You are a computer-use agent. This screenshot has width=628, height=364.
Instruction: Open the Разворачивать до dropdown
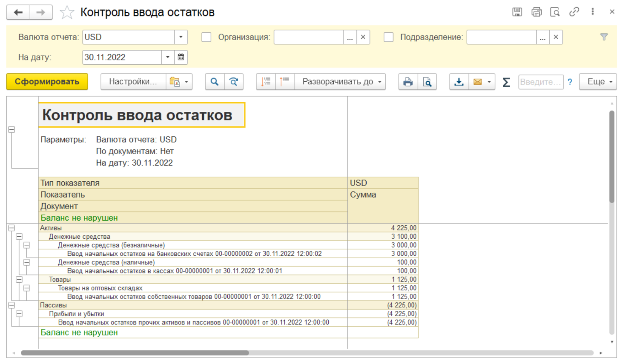coord(343,82)
